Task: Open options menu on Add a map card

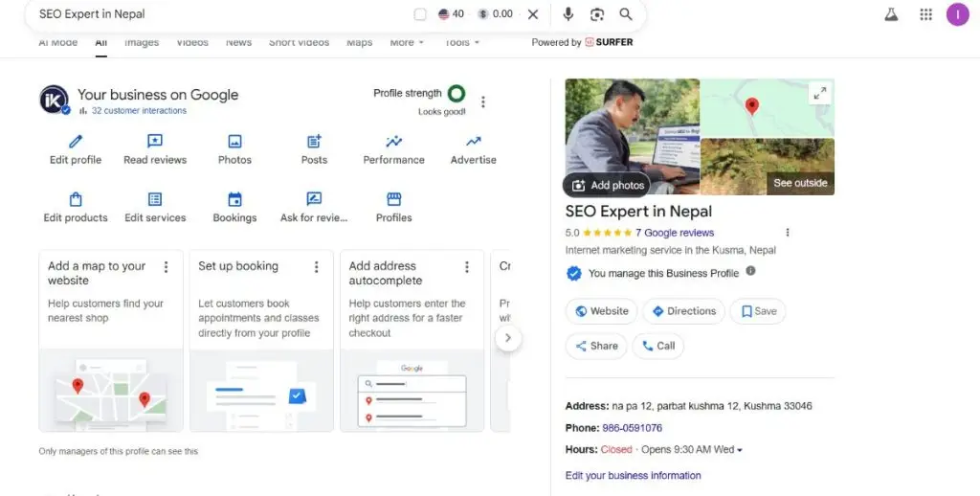Action: click(166, 267)
